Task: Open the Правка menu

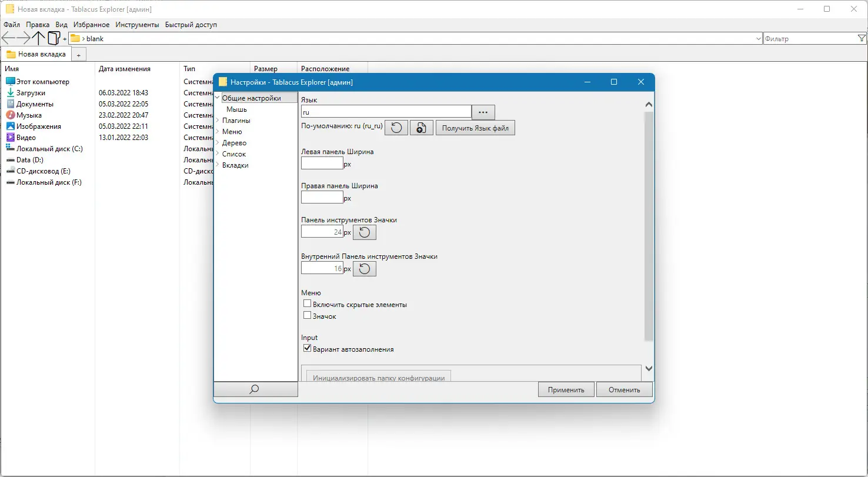Action: [x=38, y=25]
